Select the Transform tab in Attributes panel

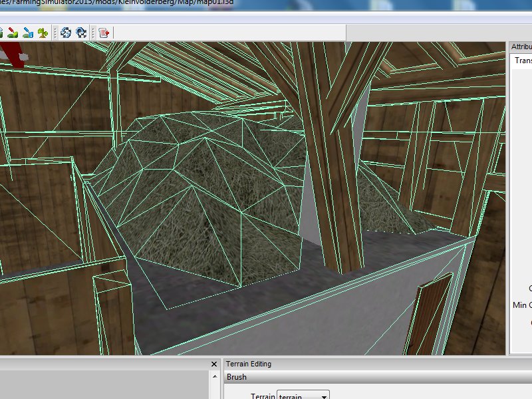pos(523,61)
